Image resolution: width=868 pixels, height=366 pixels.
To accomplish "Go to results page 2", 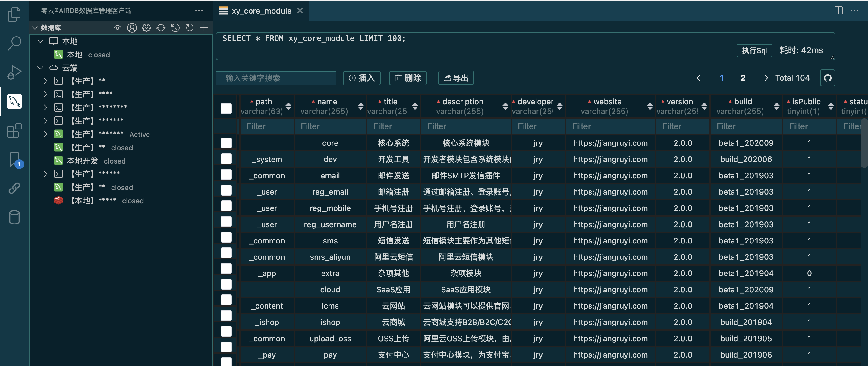I will [743, 78].
